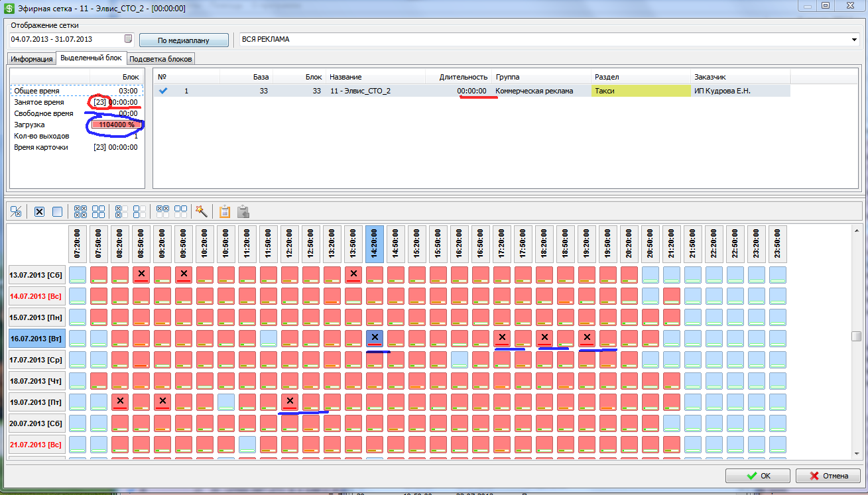Click the unmark column blocks icon
868x495 pixels.
[x=140, y=211]
